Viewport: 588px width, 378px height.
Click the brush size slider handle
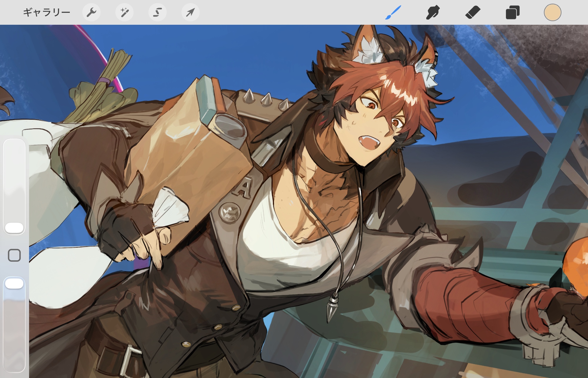[14, 228]
